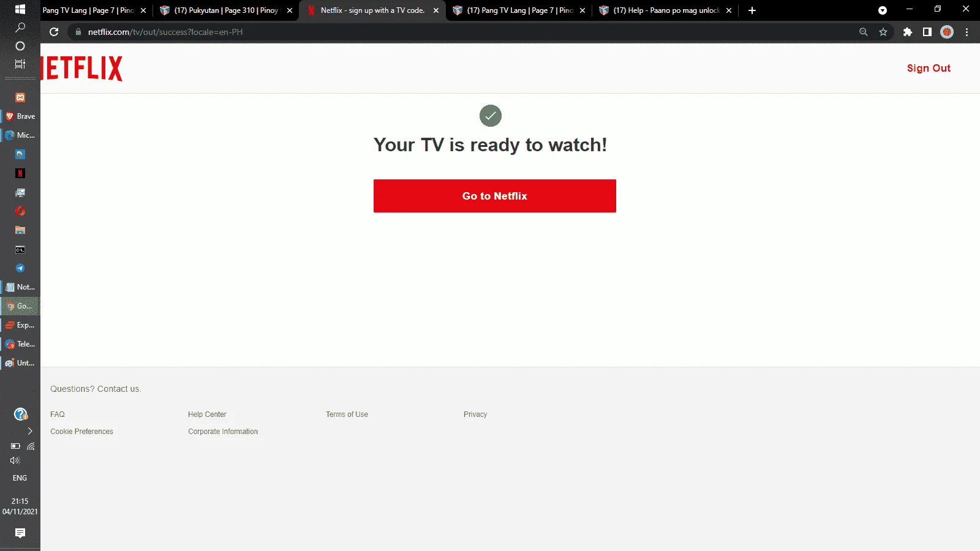980x551 pixels.
Task: Open Task View on the taskbar
Action: 20,64
